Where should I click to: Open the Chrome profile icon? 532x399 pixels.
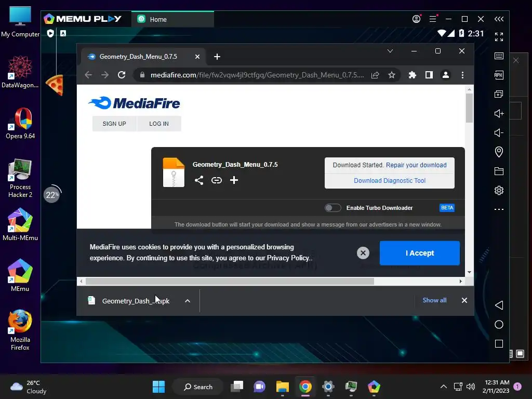446,75
